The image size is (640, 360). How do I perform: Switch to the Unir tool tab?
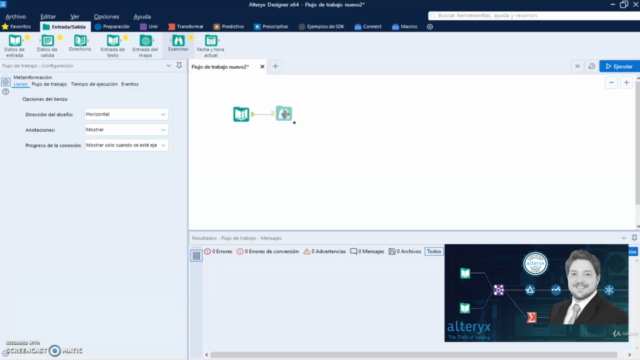(x=149, y=27)
